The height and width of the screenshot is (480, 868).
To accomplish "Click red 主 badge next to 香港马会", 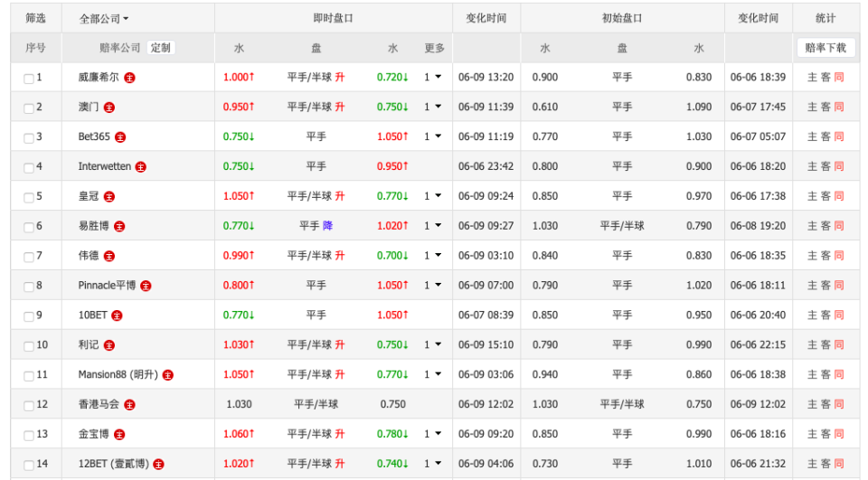I will click(129, 405).
